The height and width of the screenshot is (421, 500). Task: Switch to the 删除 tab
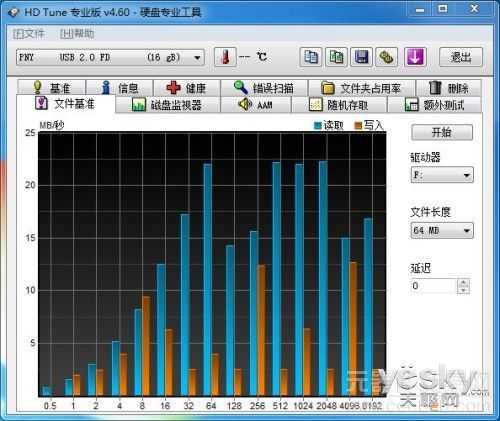(449, 88)
